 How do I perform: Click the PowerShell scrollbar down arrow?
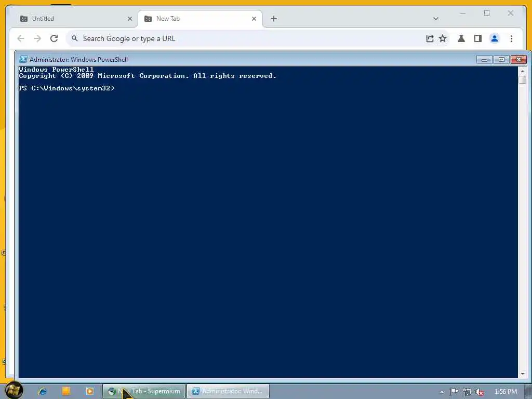pos(523,374)
